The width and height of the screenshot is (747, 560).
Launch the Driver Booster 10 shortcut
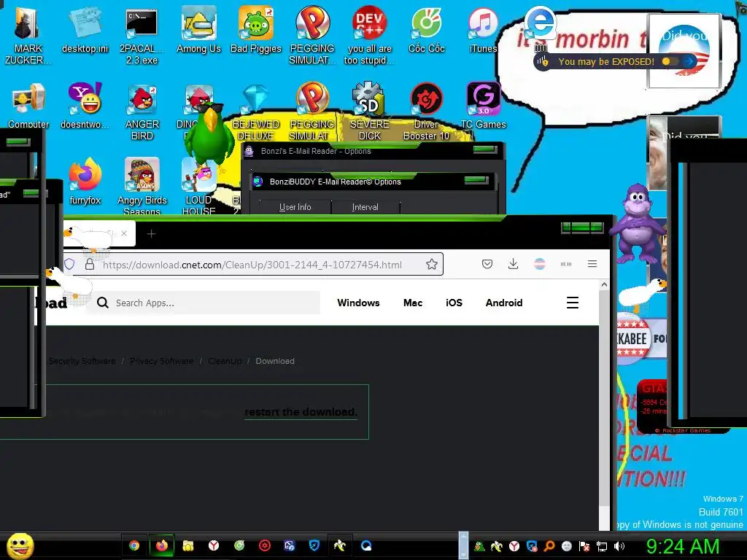(426, 112)
